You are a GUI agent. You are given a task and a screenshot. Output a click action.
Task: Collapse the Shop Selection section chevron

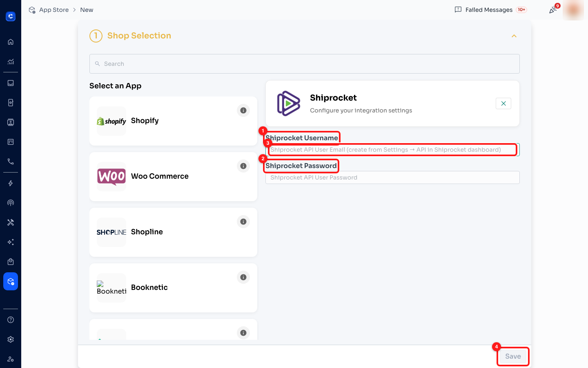click(x=514, y=36)
